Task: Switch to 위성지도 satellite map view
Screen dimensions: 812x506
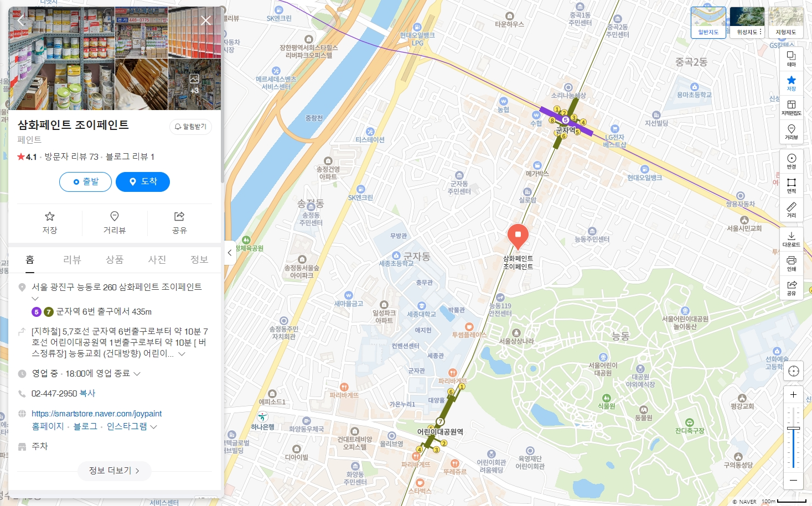Action: [747, 23]
